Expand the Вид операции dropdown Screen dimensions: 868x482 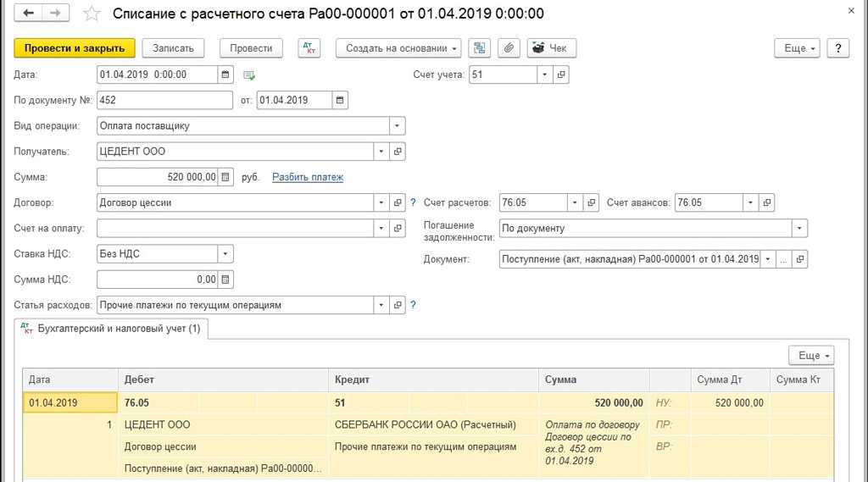coord(397,126)
